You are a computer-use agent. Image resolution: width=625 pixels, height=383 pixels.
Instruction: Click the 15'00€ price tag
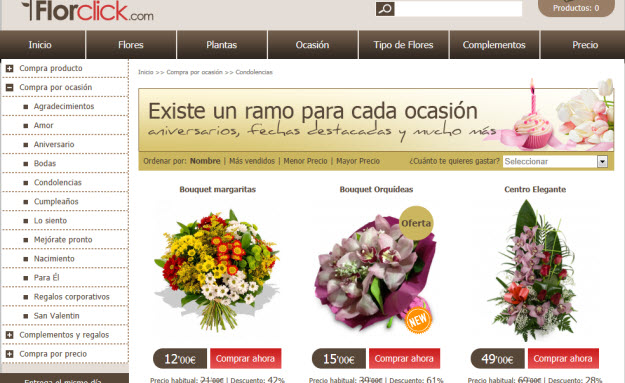[339, 359]
